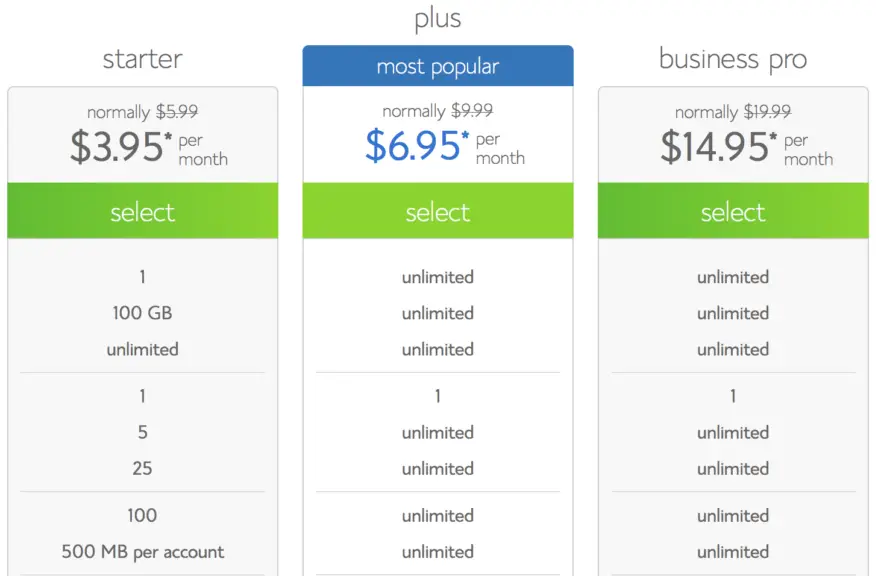
Task: Click the 100 GB value in starter
Action: [143, 313]
